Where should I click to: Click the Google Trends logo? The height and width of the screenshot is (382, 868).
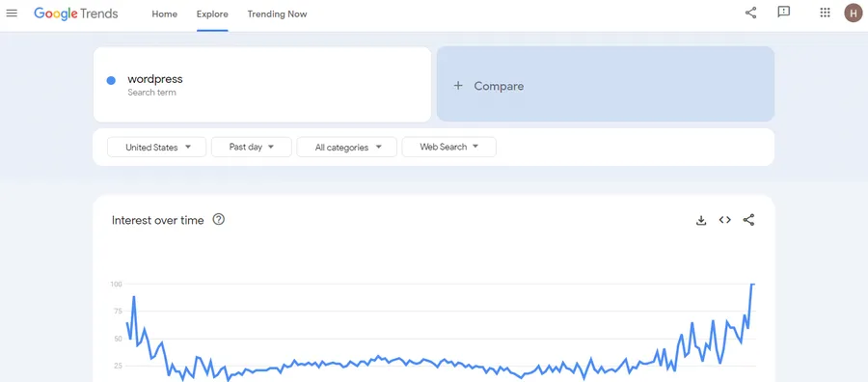click(76, 14)
